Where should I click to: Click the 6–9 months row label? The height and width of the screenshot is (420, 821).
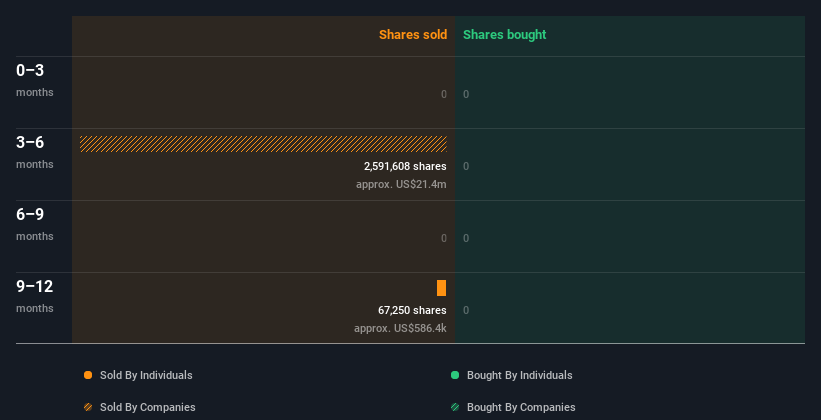pyautogui.click(x=35, y=224)
